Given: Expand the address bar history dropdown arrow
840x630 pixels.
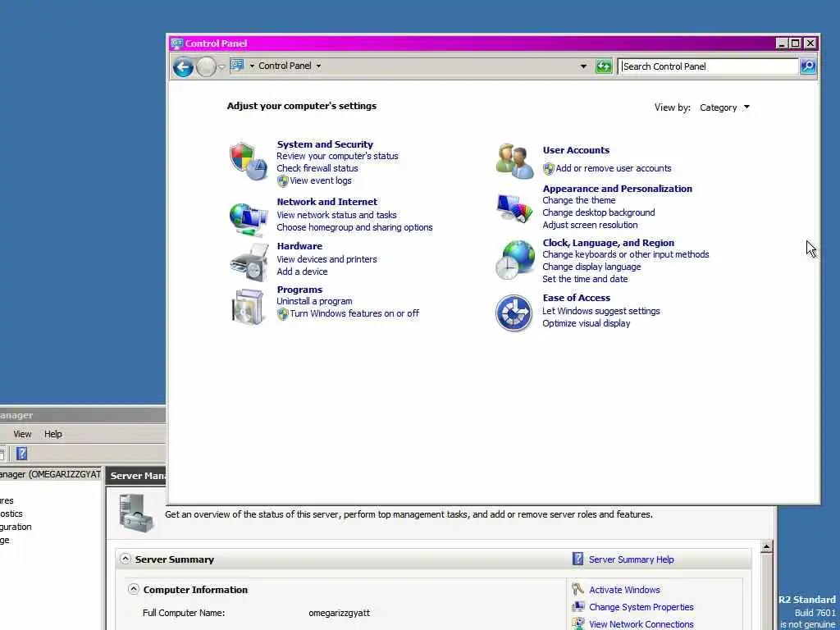Looking at the screenshot, I should pos(583,66).
